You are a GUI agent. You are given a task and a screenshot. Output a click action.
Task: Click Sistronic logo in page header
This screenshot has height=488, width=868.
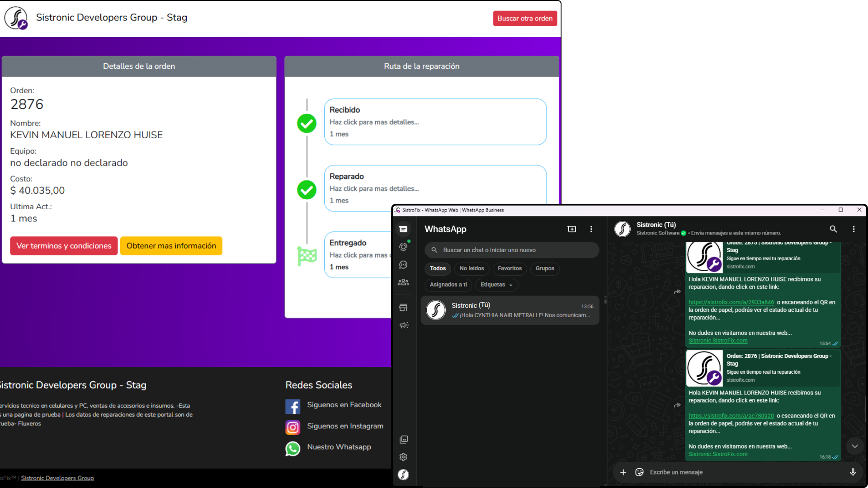tap(16, 18)
